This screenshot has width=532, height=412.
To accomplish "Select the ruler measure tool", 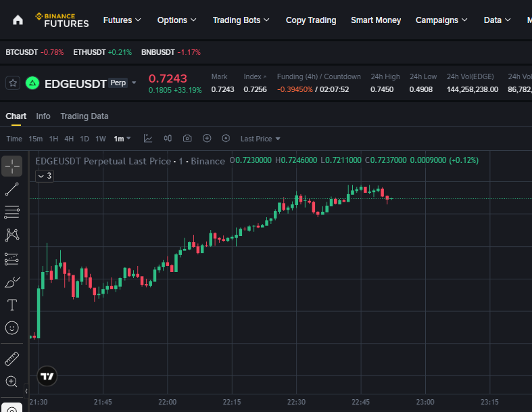I will [12, 359].
